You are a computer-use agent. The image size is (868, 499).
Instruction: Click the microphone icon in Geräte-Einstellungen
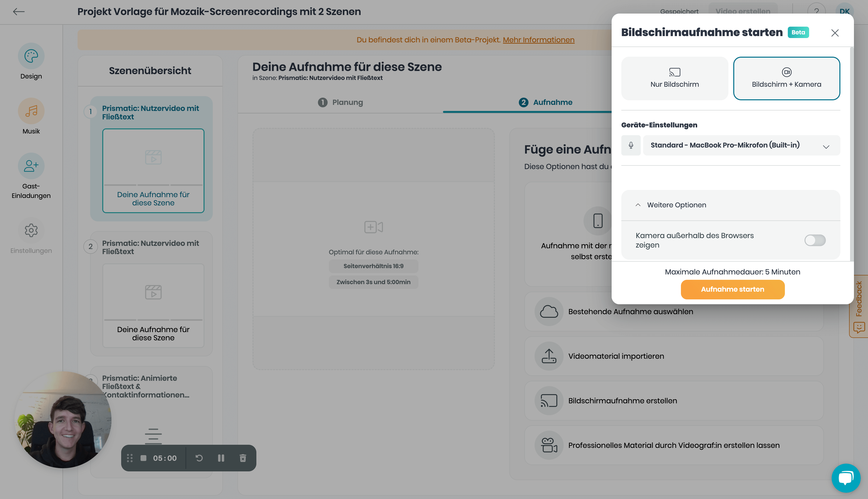(631, 145)
